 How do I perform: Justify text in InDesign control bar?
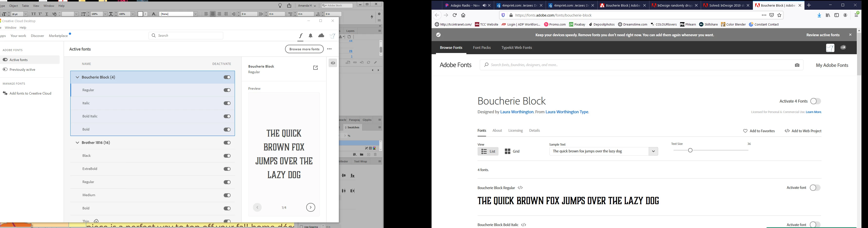click(226, 14)
